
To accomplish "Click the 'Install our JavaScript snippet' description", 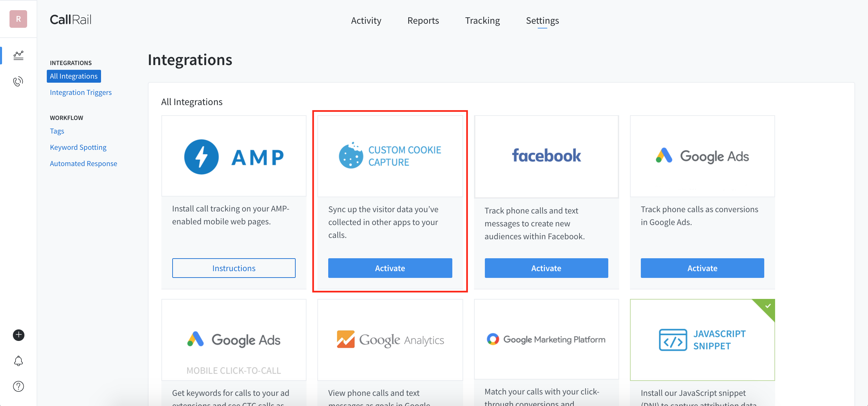I will 699,397.
